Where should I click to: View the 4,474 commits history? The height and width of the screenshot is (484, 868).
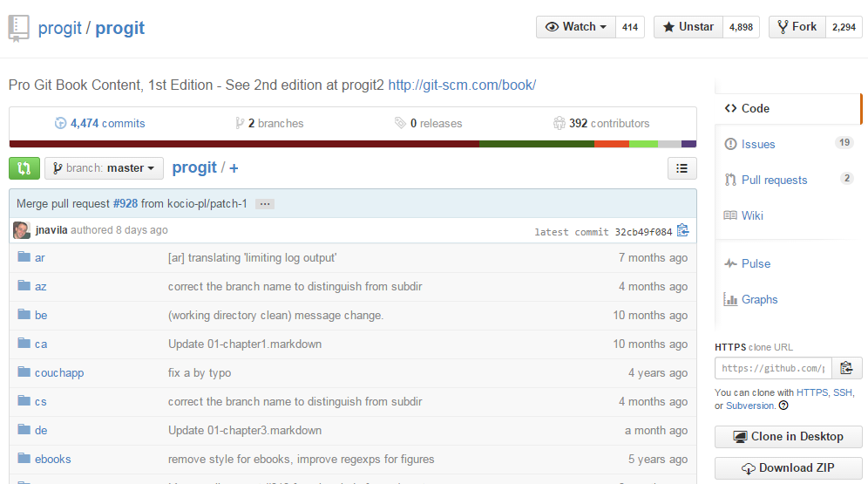pos(107,123)
